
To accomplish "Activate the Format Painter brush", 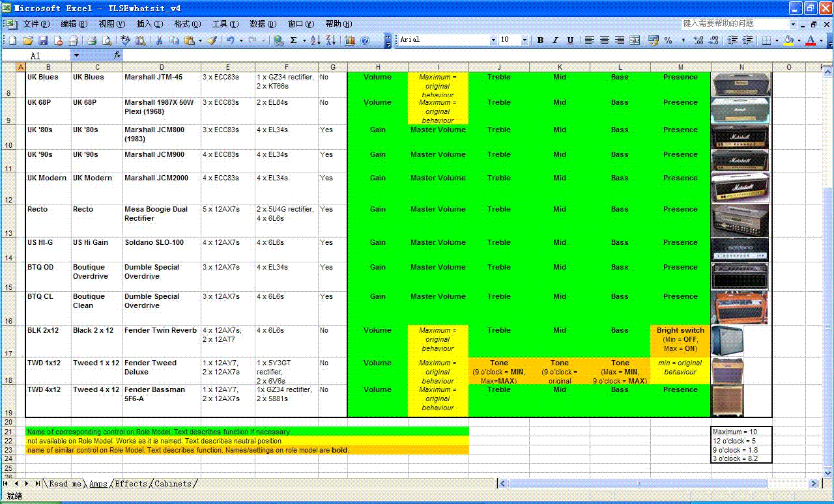I will [x=212, y=40].
